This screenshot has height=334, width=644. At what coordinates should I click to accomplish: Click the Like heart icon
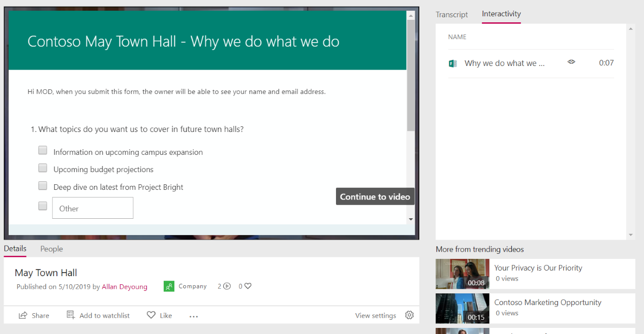click(150, 315)
